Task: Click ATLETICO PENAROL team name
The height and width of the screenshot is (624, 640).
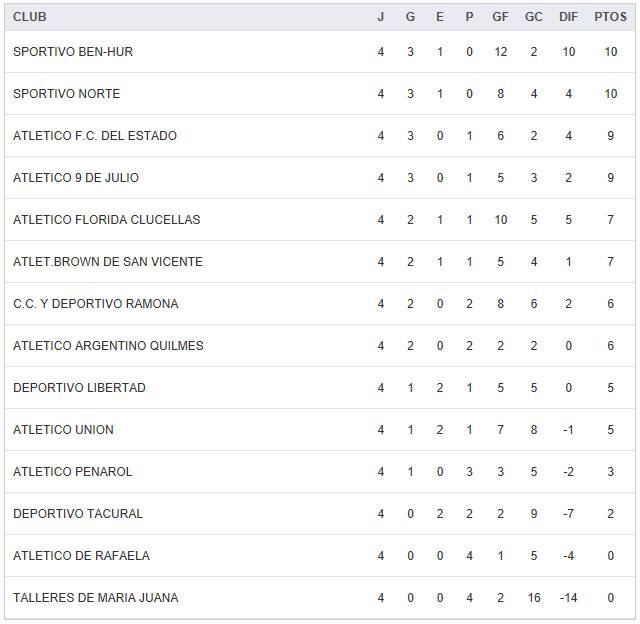Action: pyautogui.click(x=73, y=472)
